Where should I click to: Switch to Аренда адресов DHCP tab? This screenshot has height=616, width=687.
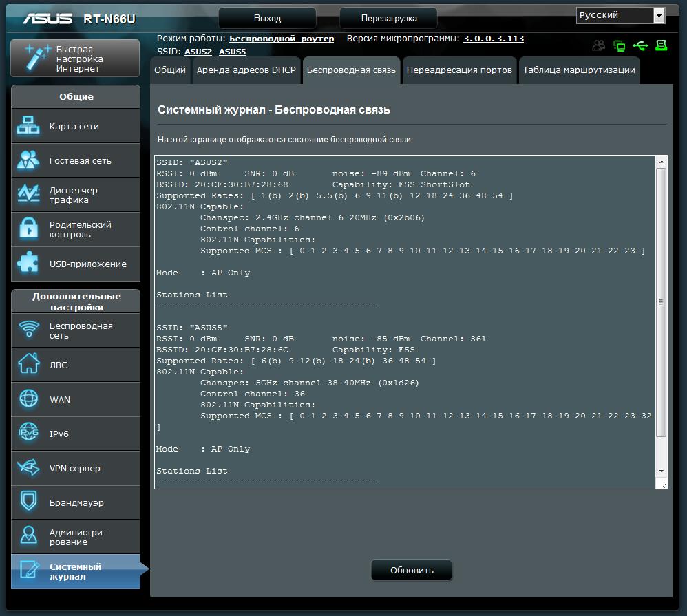pos(246,70)
